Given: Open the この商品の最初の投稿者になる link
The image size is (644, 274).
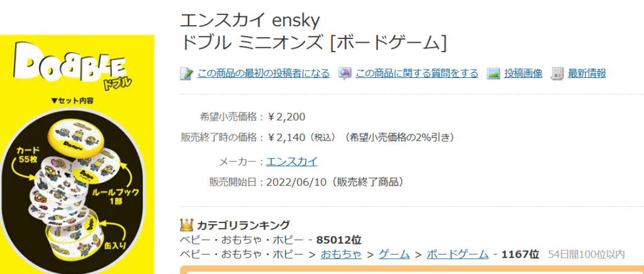Looking at the screenshot, I should pyautogui.click(x=263, y=74).
